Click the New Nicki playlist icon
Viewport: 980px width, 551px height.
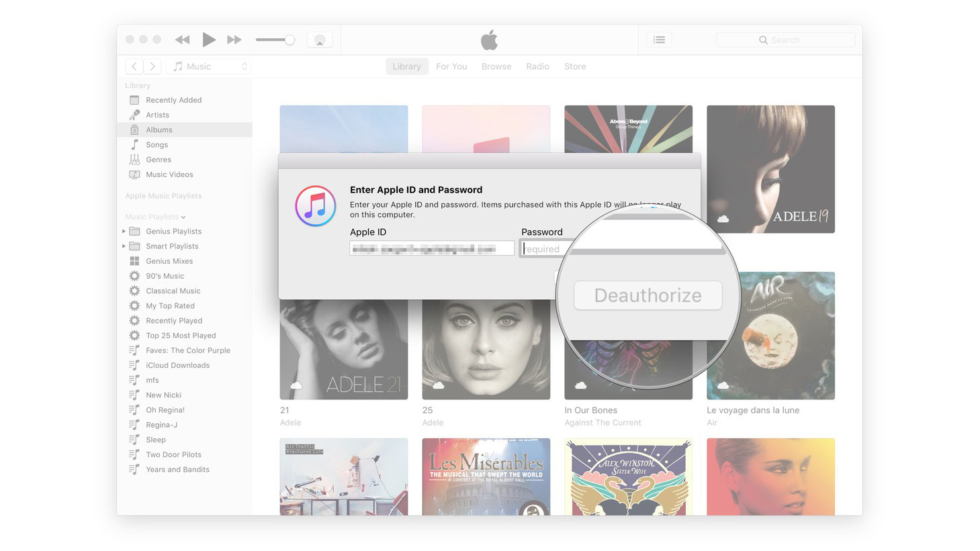click(134, 395)
